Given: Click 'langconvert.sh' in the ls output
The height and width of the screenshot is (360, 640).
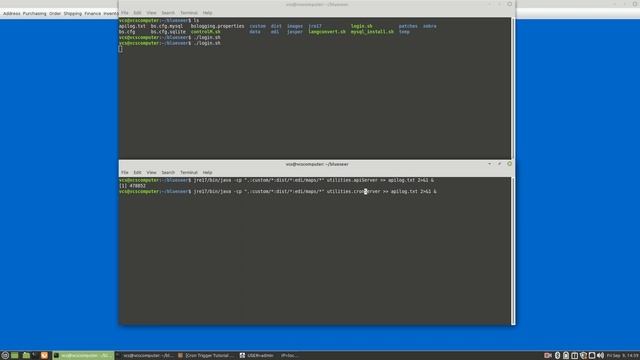Looking at the screenshot, I should [x=327, y=32].
